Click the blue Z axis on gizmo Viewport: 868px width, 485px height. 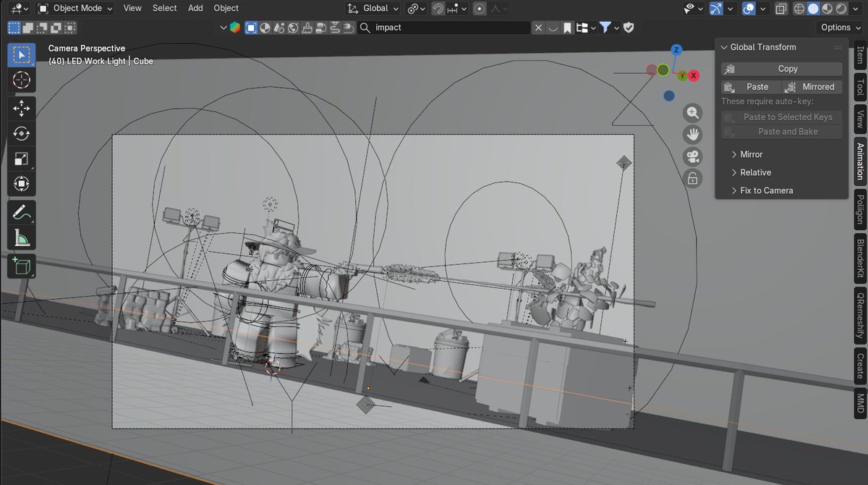tap(676, 50)
